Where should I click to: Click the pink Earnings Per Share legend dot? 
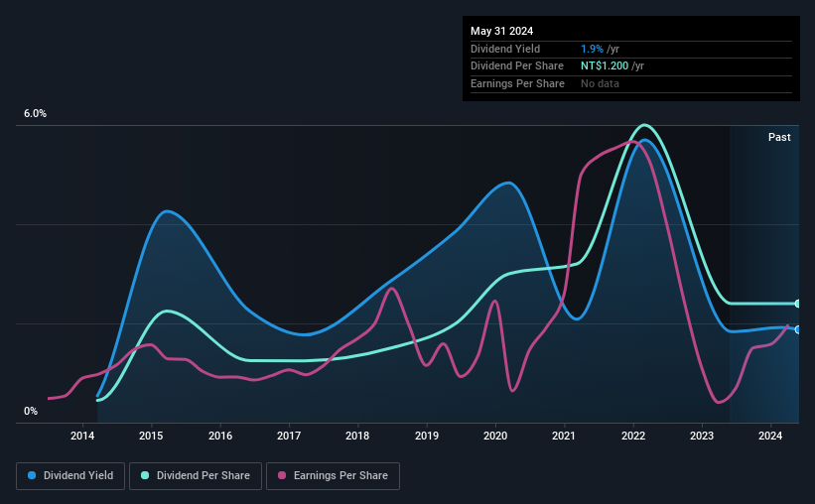tap(282, 475)
